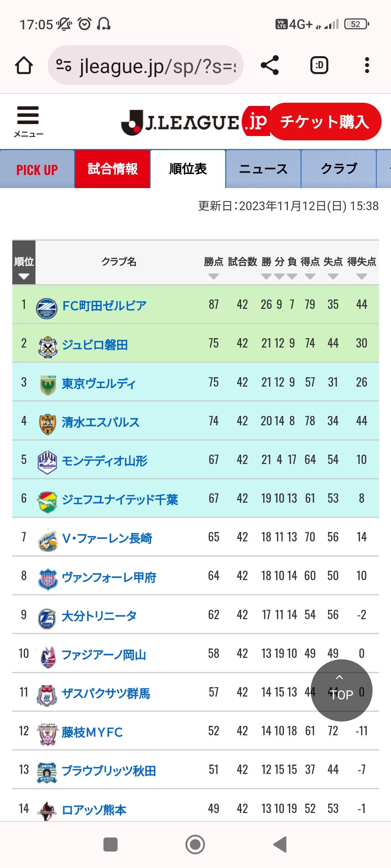Tap the browser address bar

click(x=146, y=65)
